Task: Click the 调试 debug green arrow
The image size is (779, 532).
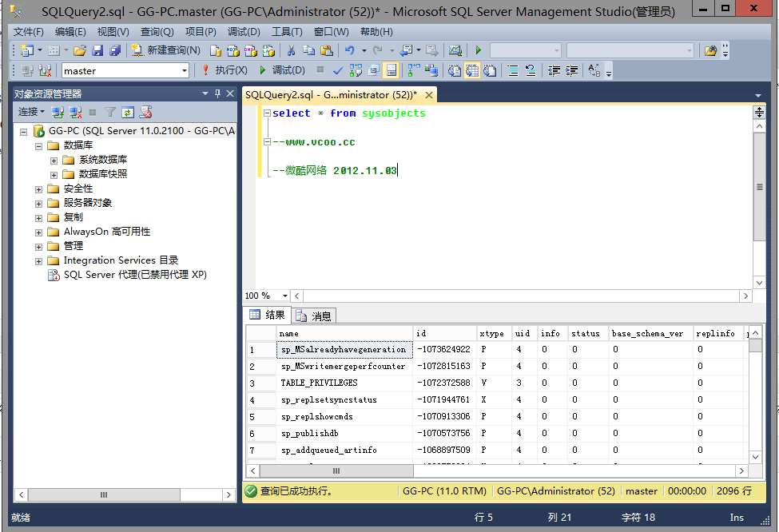Action: [x=262, y=70]
